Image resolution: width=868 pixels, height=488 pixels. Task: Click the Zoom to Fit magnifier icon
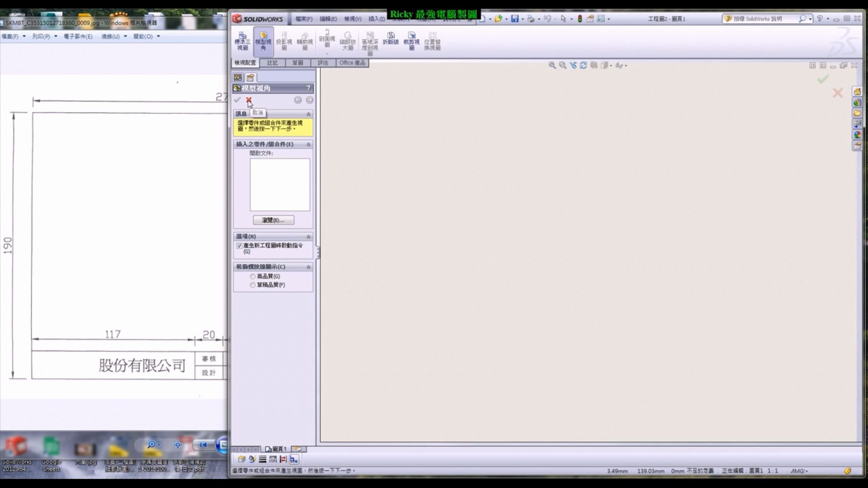point(552,66)
